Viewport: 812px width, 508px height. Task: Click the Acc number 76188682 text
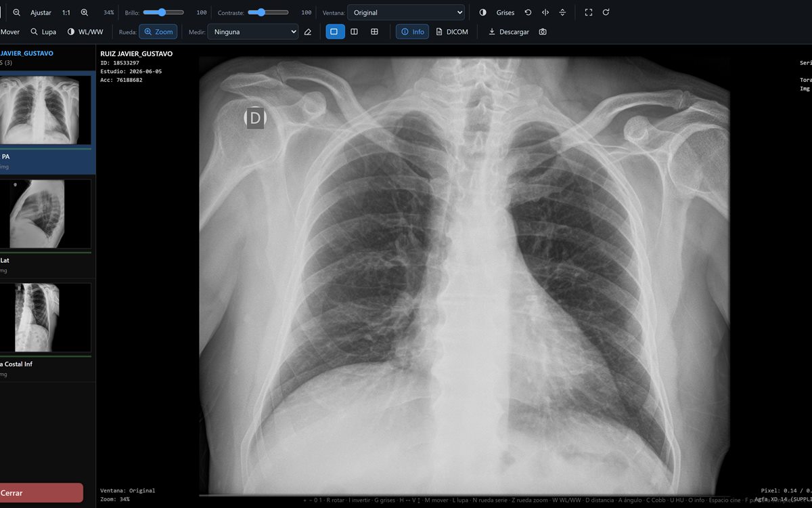[x=122, y=80]
